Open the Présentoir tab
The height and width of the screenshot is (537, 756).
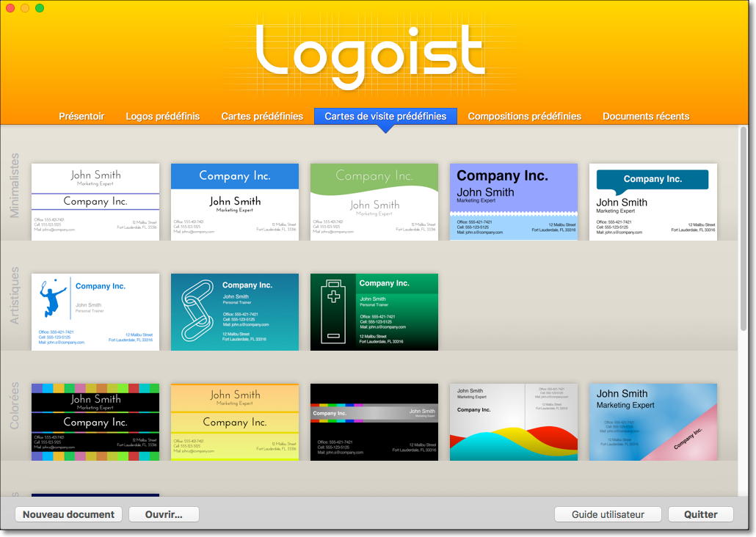tap(81, 116)
